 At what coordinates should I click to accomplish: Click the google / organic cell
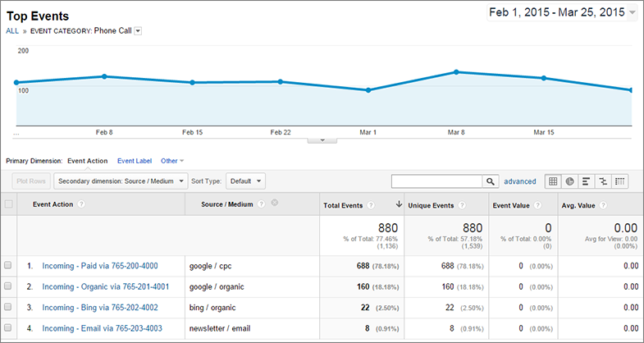(x=217, y=287)
